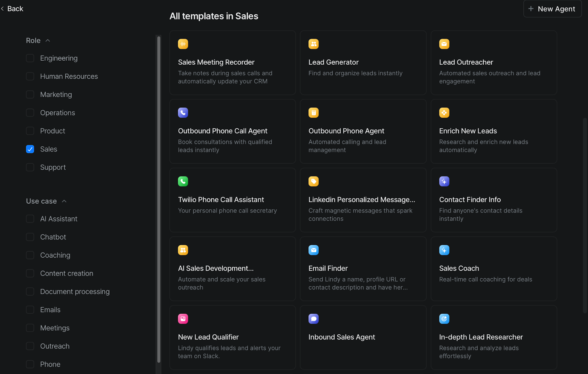
Task: Click the Inbound Sales Agent chat bubble icon
Action: 313,319
